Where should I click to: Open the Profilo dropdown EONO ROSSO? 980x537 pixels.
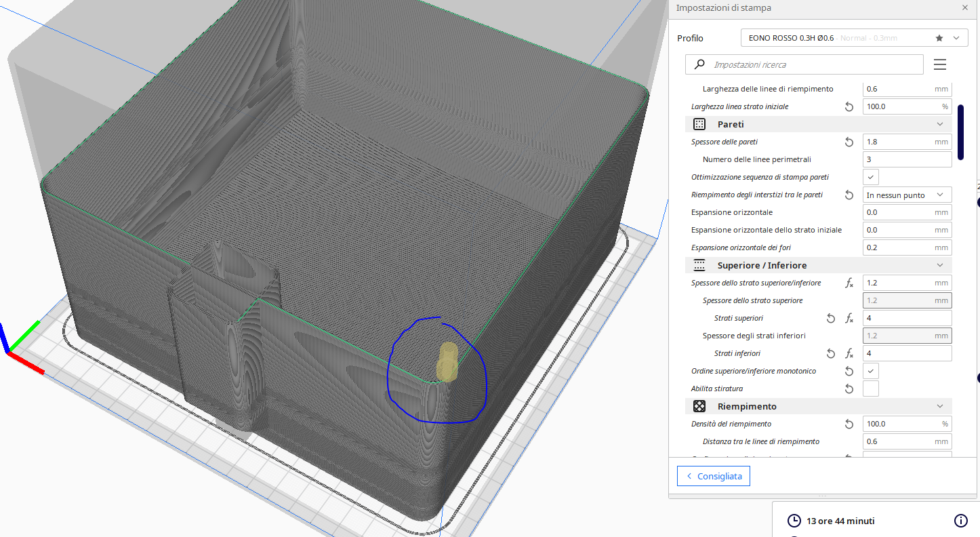(853, 38)
